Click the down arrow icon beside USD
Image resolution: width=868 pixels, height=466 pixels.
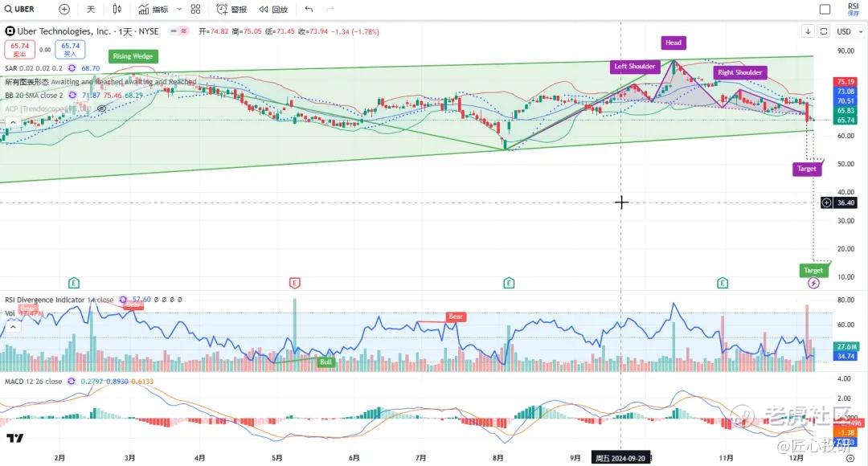(809, 31)
